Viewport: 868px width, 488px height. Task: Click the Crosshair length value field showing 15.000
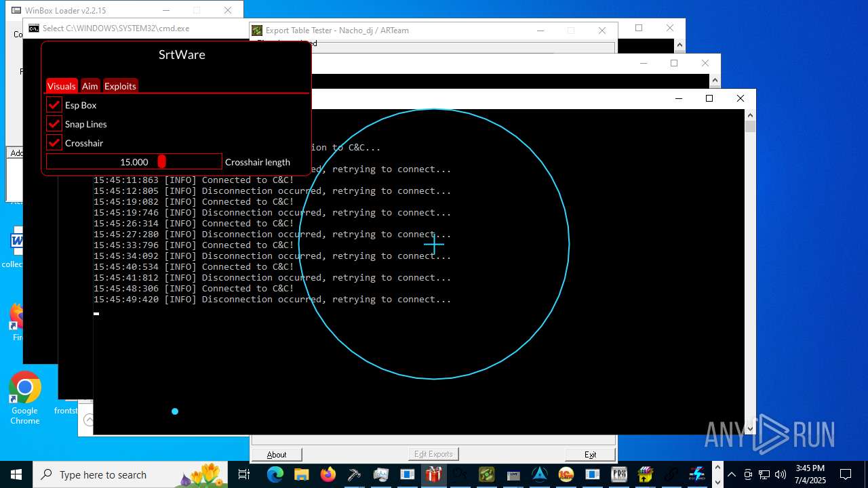point(134,161)
